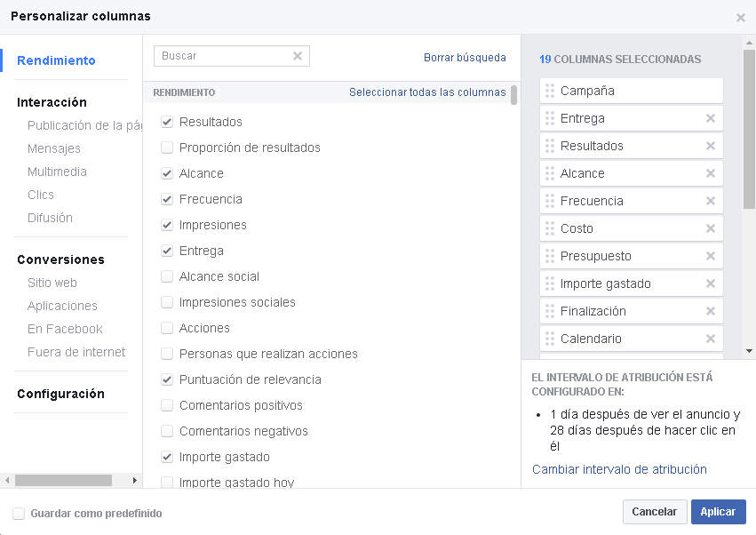Click Seleccionar todas las columnas link
756x535 pixels.
click(x=427, y=92)
